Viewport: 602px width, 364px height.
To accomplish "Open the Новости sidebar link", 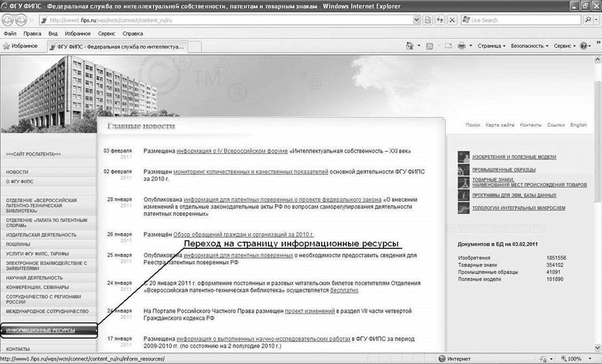I will click(18, 172).
